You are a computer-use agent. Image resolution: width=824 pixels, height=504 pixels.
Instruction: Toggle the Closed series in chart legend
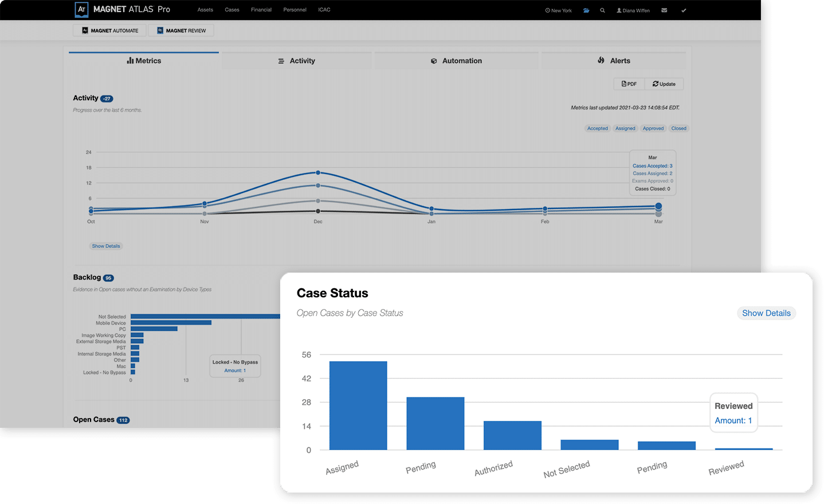click(679, 128)
